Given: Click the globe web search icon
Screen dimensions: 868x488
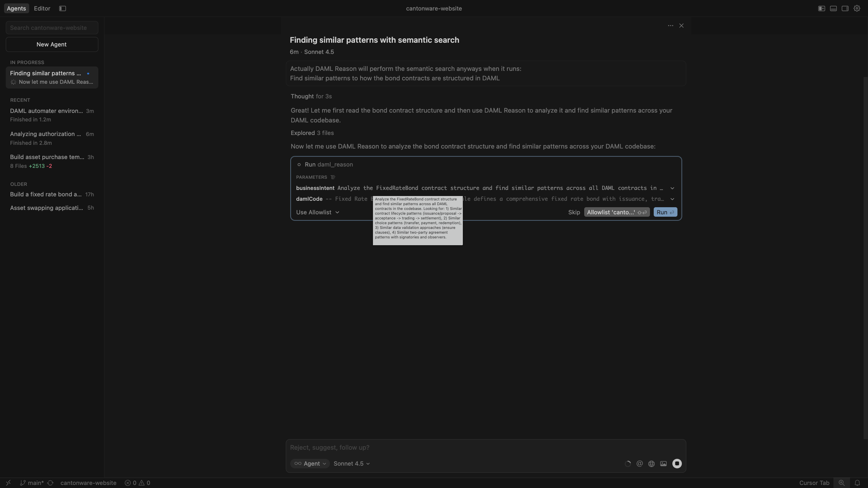Looking at the screenshot, I should point(651,464).
